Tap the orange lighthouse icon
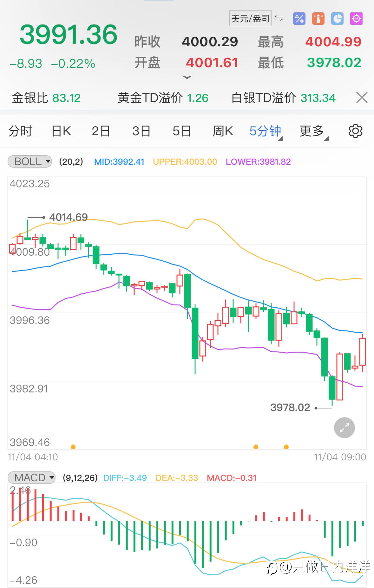Viewport: 374px width, 588px height. pos(318,19)
